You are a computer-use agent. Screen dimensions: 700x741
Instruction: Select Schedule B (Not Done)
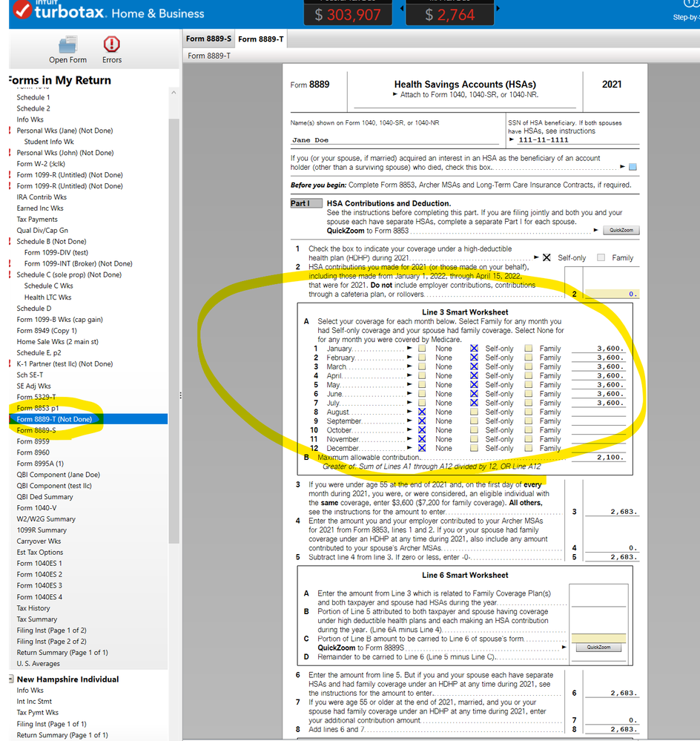[51, 242]
